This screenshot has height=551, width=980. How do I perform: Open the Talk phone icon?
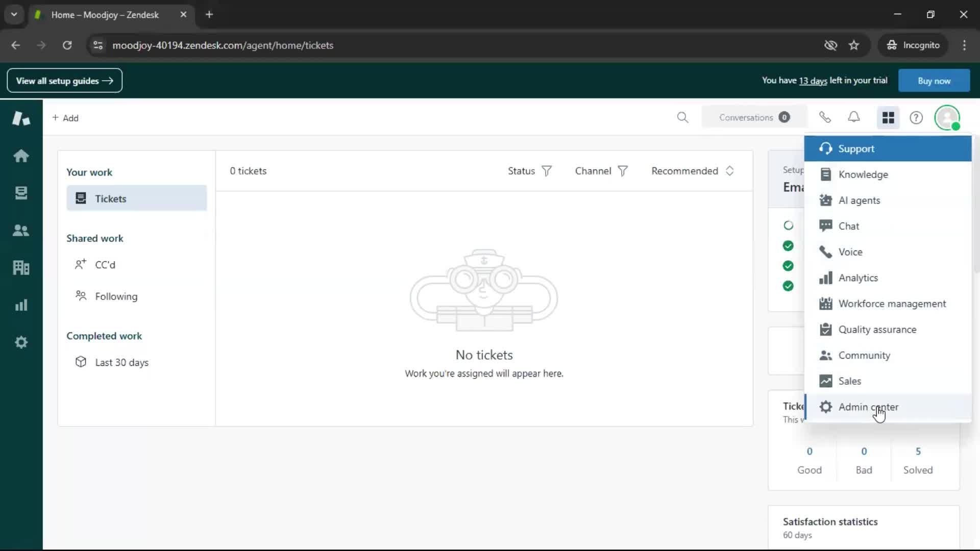pos(825,118)
